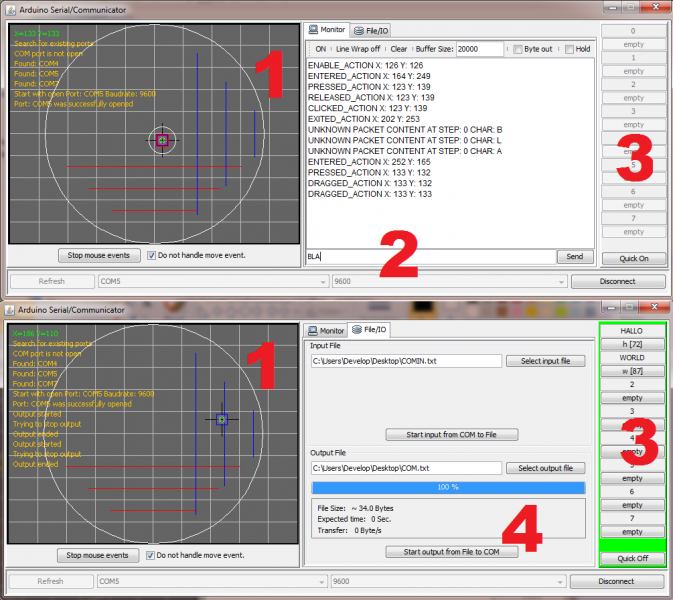The height and width of the screenshot is (600, 673).
Task: Tick the Hold checkbox
Action: (x=570, y=49)
